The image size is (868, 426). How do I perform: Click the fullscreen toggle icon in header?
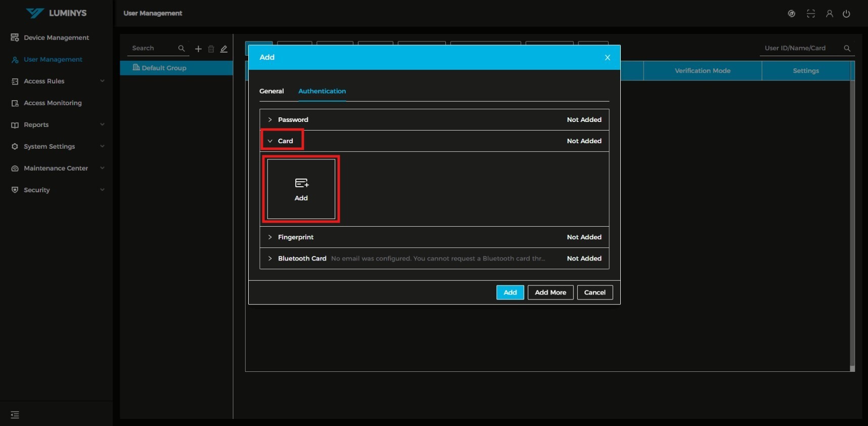coord(811,14)
